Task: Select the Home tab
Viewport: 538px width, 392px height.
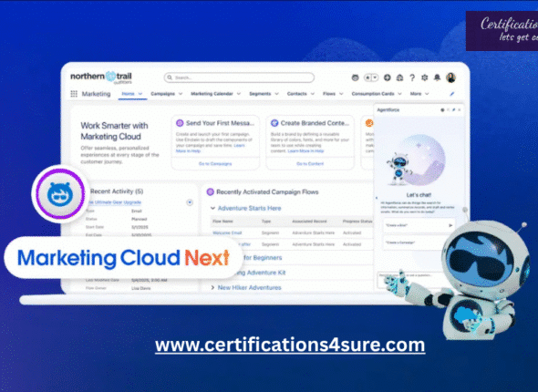Action: [x=128, y=94]
